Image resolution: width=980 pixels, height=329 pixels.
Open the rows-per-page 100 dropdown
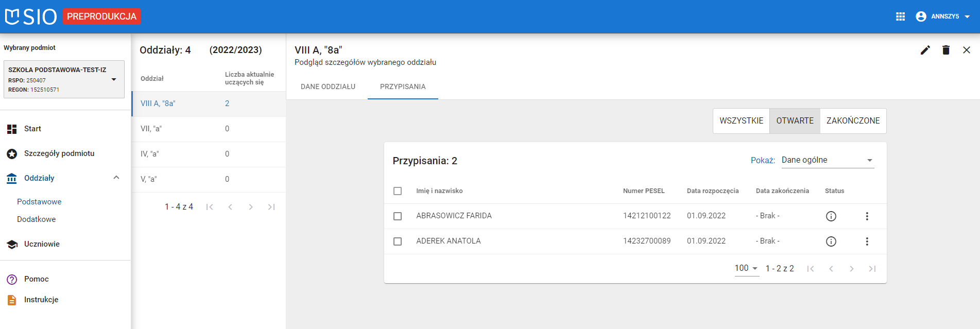coord(746,268)
